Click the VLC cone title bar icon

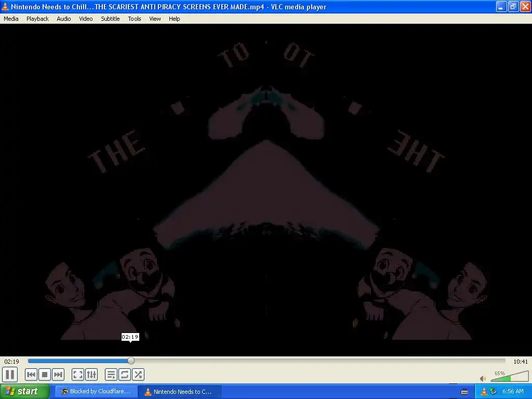(x=5, y=6)
